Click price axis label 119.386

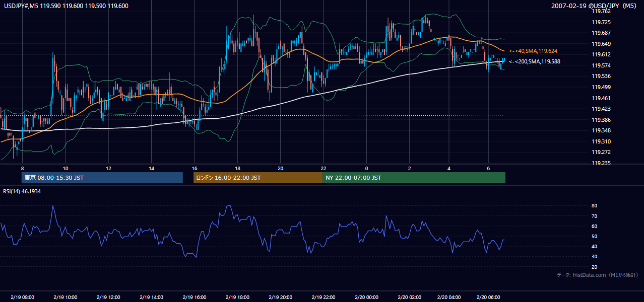[601, 120]
